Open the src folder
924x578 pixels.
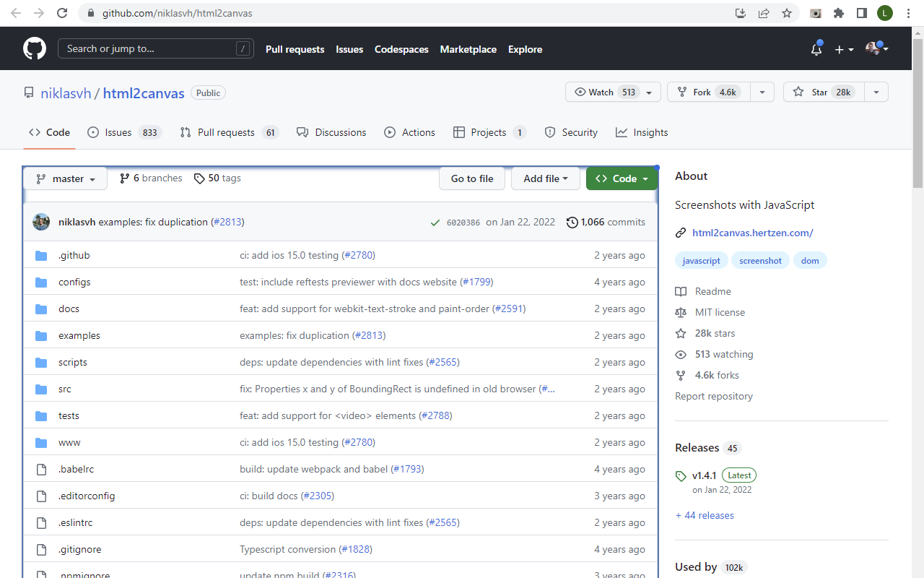click(x=65, y=389)
